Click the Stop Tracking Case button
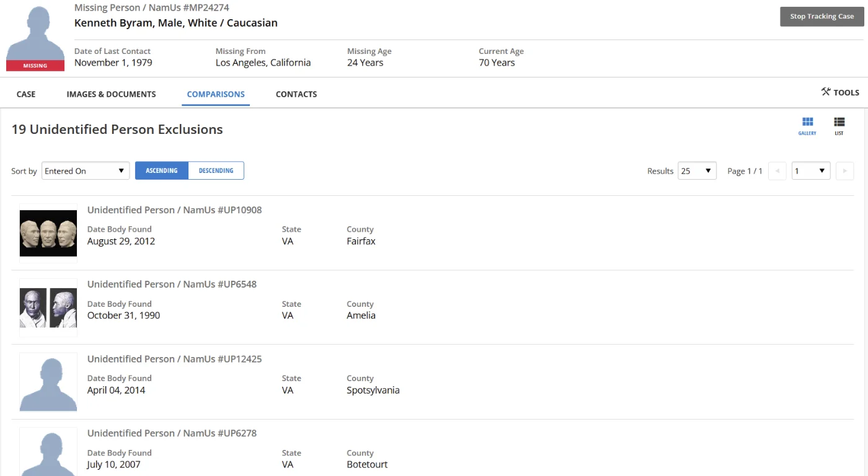 point(821,17)
